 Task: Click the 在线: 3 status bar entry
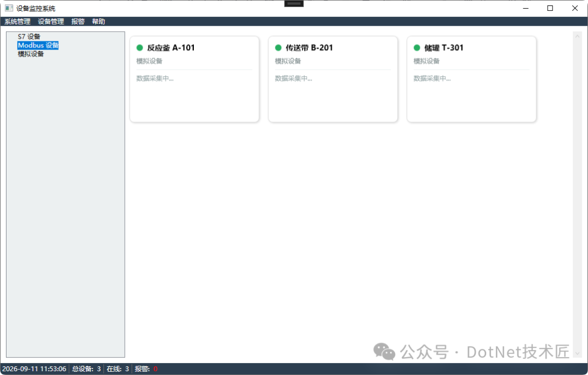point(118,369)
